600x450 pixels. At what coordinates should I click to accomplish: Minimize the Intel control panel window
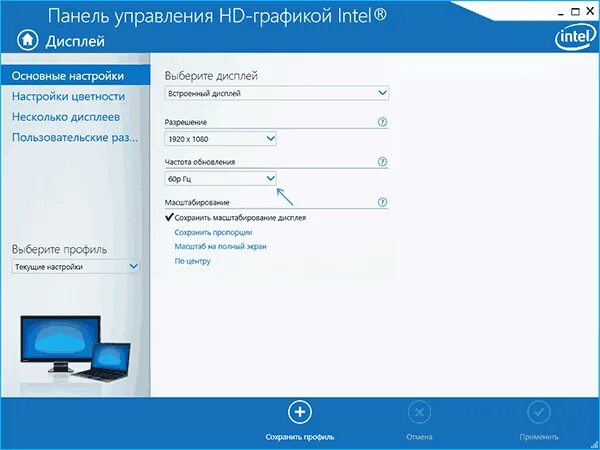[560, 12]
